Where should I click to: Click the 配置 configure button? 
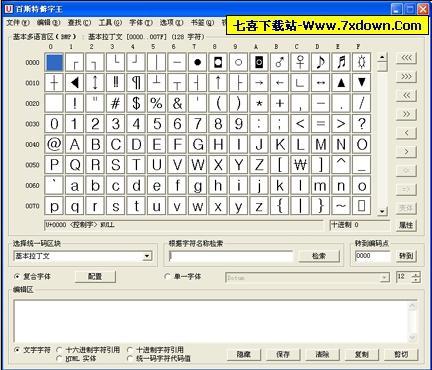[95, 277]
